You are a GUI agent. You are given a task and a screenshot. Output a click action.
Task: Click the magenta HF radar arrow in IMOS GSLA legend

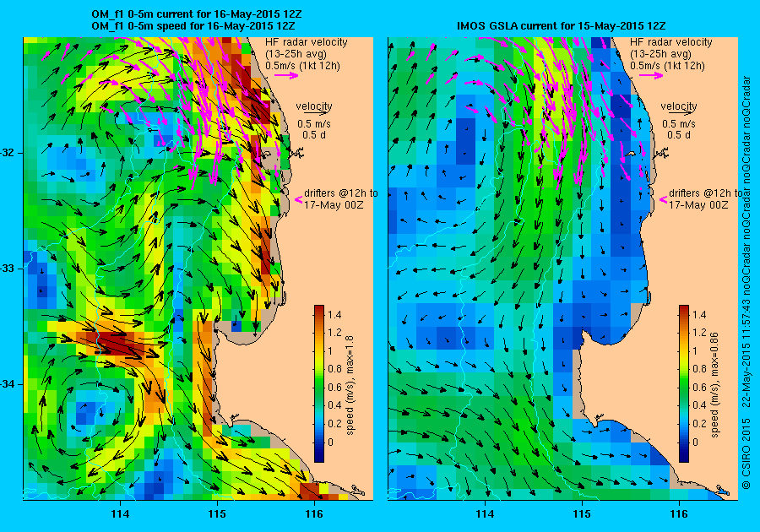651,75
